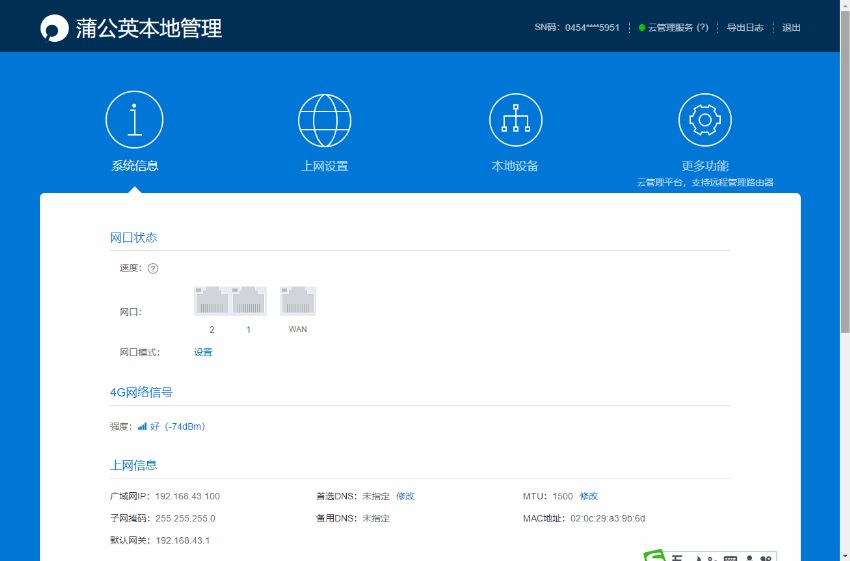Viewport: 850px width, 561px height.
Task: Click 退出 to log out
Action: tap(791, 28)
